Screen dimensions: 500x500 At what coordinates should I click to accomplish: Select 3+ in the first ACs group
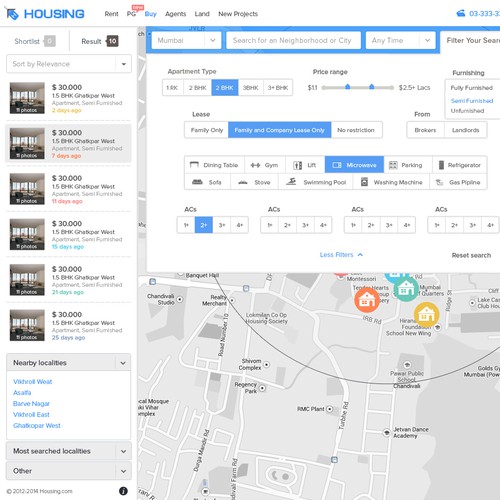[x=222, y=225]
